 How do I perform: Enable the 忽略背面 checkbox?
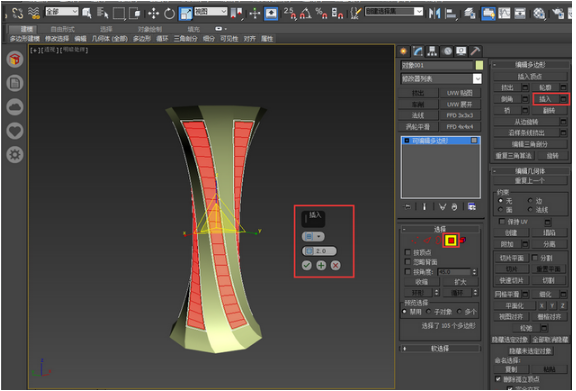[407, 262]
